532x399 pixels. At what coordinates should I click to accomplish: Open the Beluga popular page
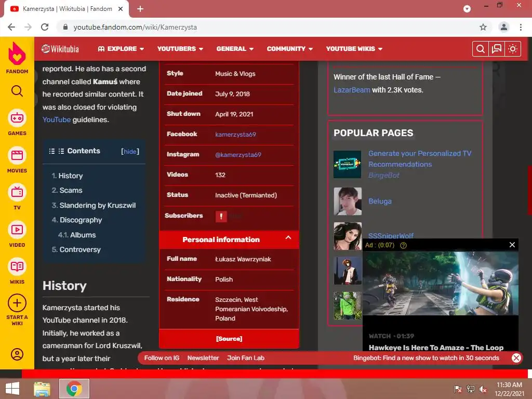pos(380,201)
